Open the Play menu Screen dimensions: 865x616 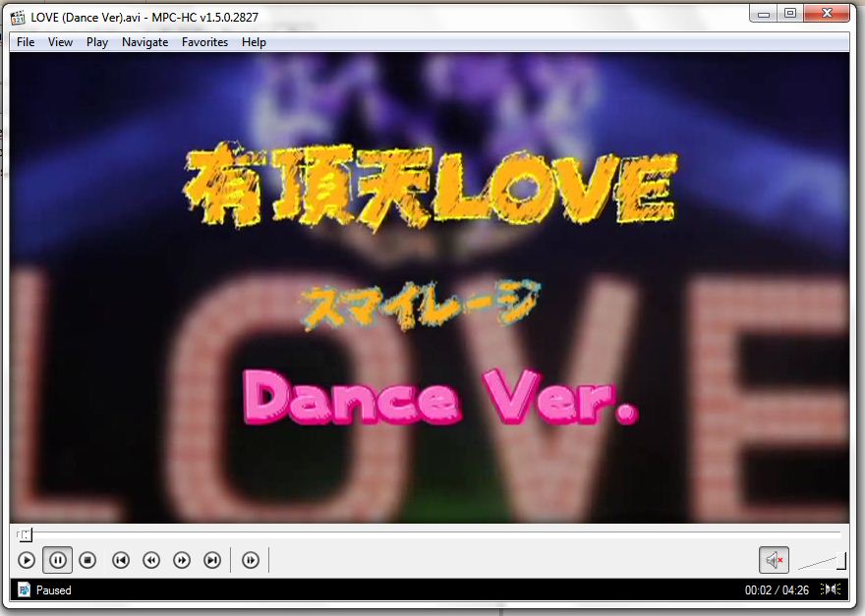[x=97, y=42]
